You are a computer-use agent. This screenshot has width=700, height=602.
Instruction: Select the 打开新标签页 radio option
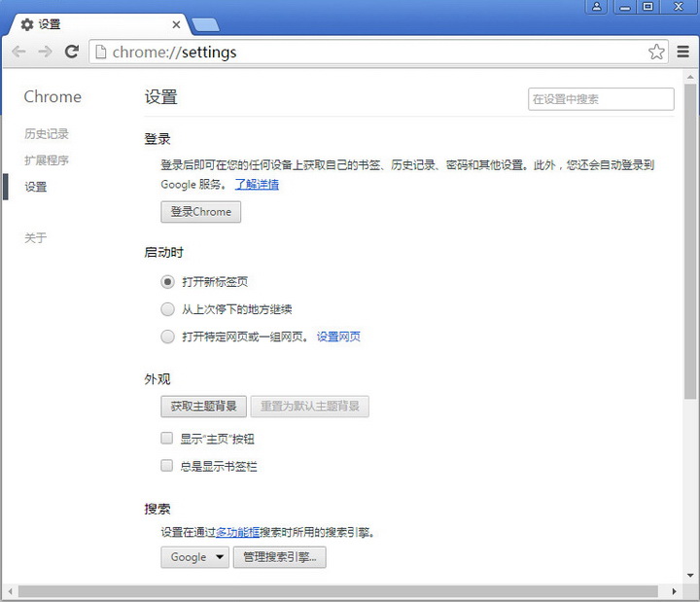pos(167,282)
